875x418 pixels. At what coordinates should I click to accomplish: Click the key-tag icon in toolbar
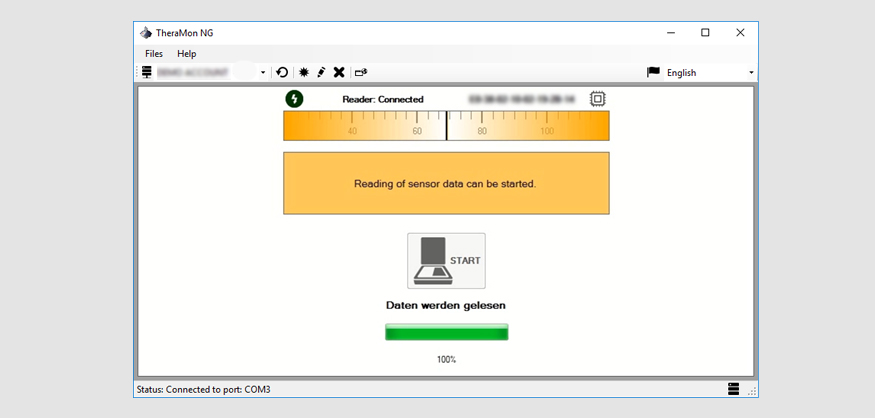click(361, 72)
